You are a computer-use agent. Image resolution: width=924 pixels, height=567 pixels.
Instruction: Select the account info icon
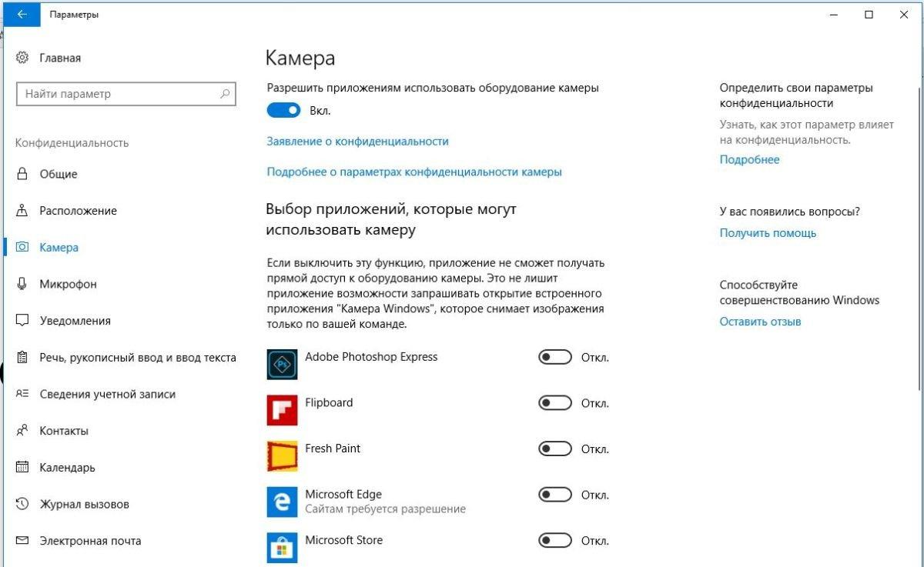(x=22, y=394)
